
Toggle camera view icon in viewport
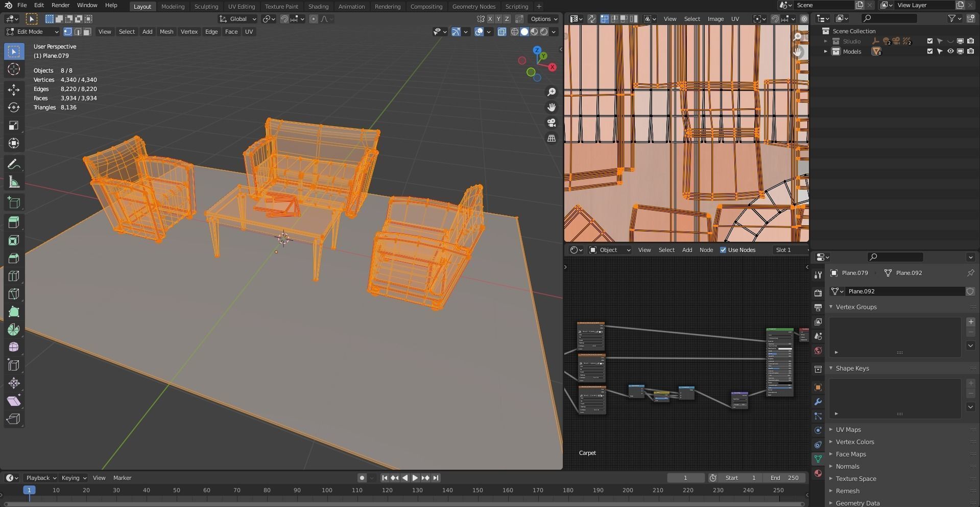(x=552, y=123)
